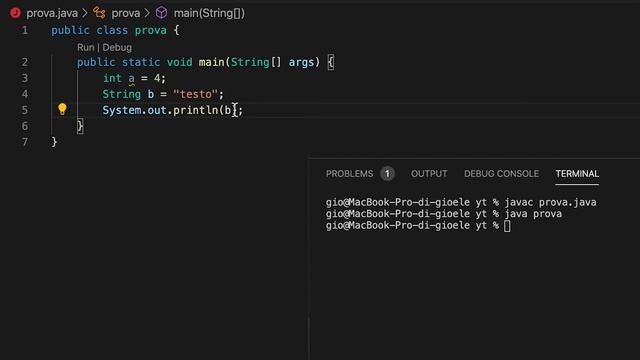Click the Java file icon in breadcrumb
Viewport: 640px width, 360px height.
[16, 13]
